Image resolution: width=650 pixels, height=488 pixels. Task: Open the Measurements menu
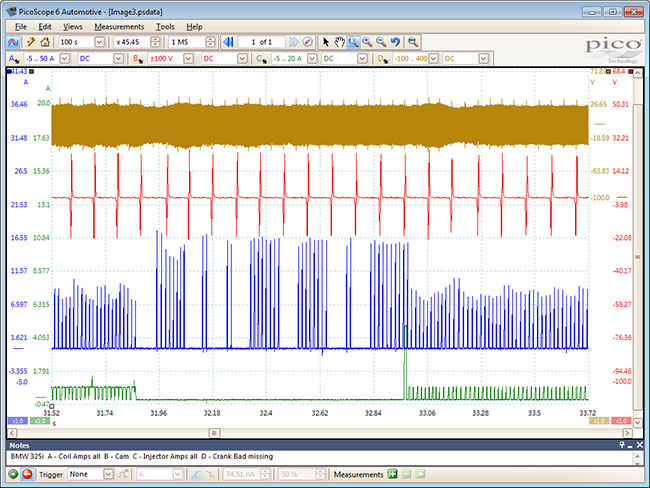pyautogui.click(x=119, y=27)
